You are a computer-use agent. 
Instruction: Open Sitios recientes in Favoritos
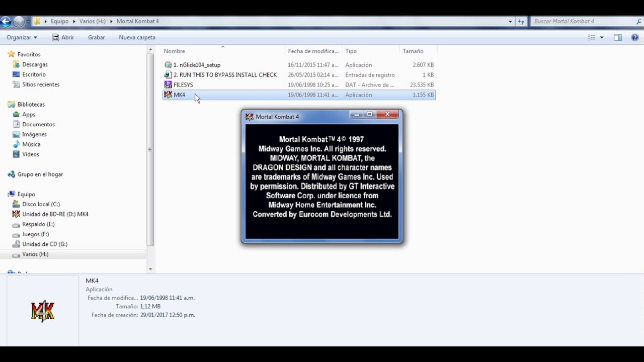(41, 84)
